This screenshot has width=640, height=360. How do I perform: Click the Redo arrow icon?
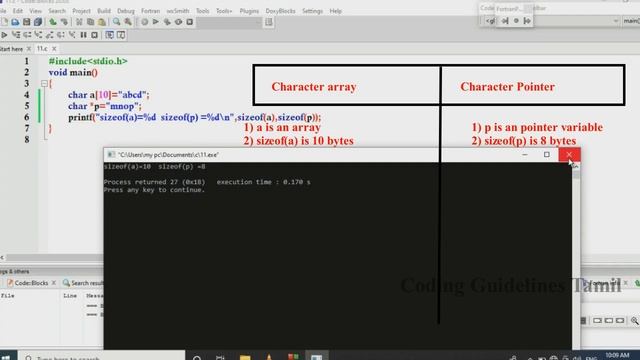tap(64, 22)
